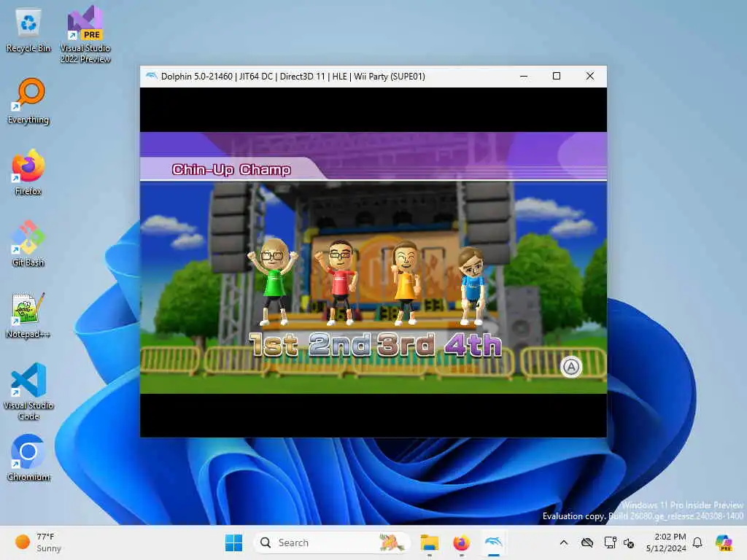Launch the Git Bash desktop shortcut
Screen dimensions: 747x560
pos(28,244)
